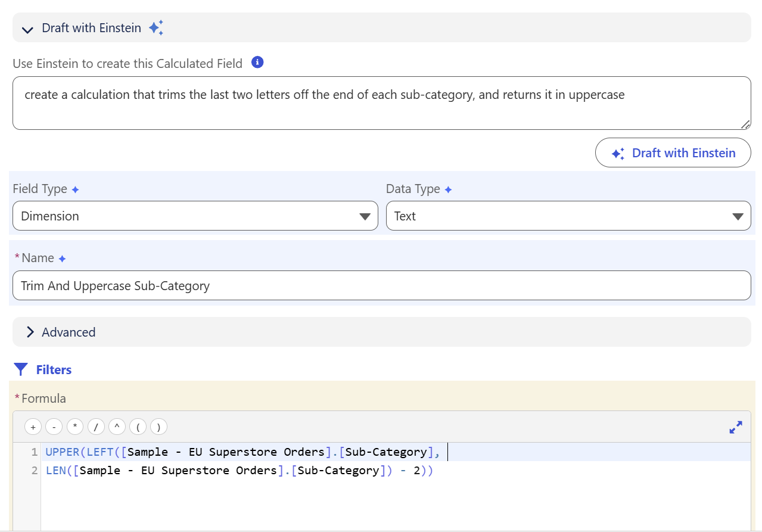Screen dimensions: 762x532
Task: Insert plus operator into formula
Action: [x=33, y=427]
